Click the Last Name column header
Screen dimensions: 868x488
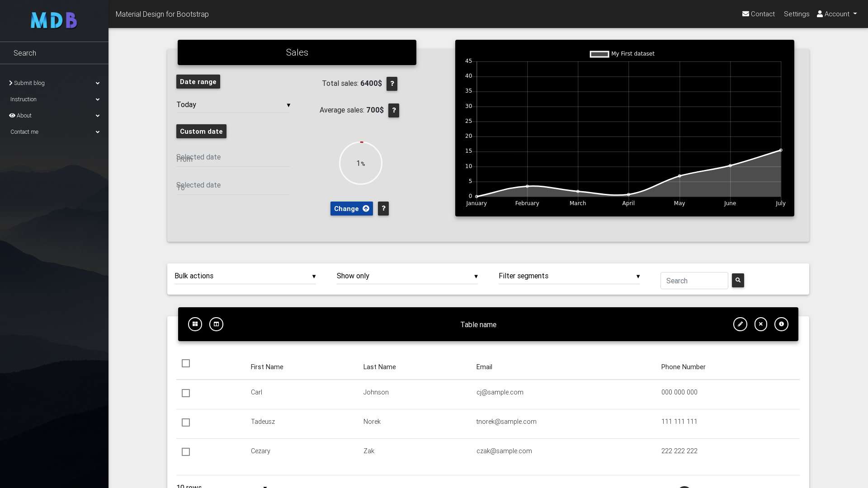pyautogui.click(x=380, y=367)
